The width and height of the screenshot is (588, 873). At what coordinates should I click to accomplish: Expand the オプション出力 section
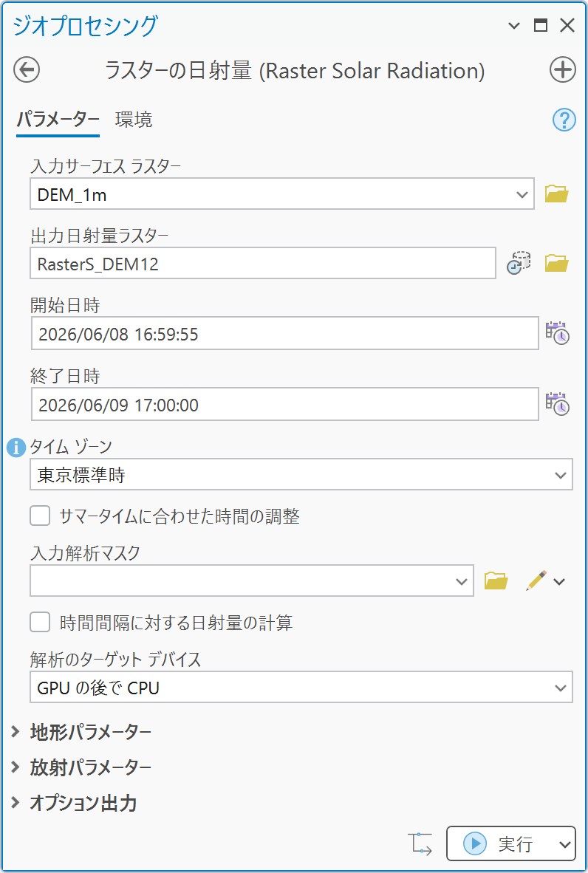coord(74,803)
